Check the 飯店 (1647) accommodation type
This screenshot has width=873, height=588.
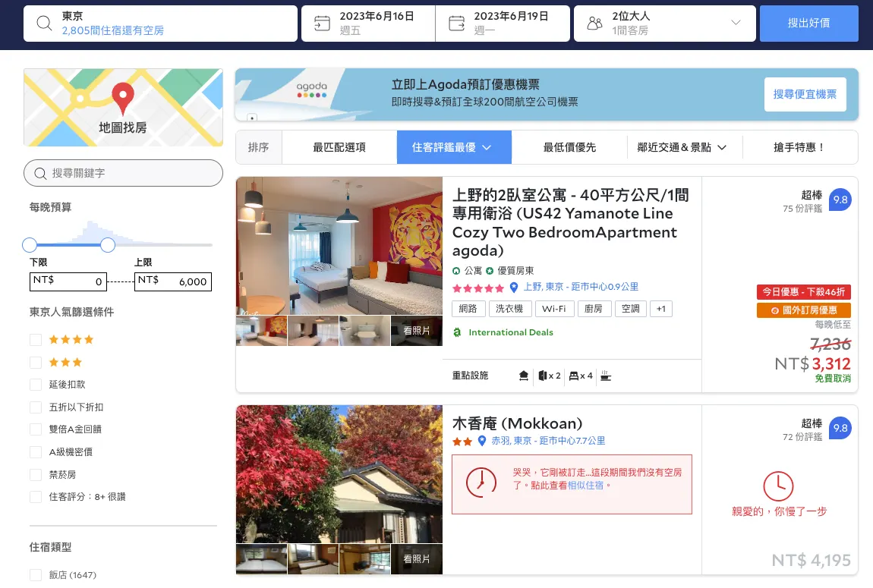coord(36,574)
